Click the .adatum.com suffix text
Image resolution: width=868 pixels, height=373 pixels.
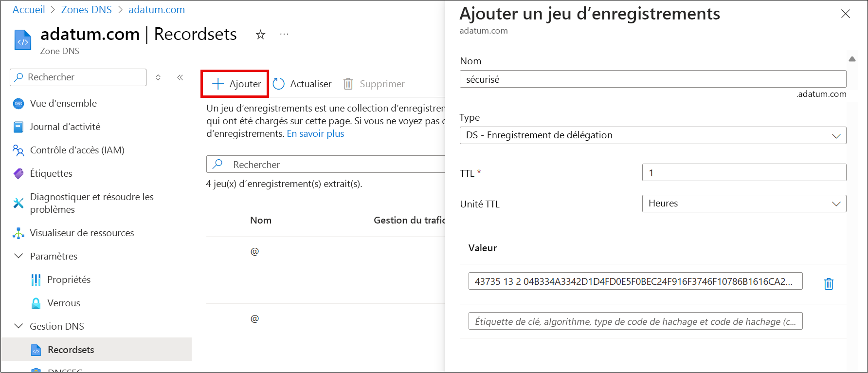(x=821, y=94)
